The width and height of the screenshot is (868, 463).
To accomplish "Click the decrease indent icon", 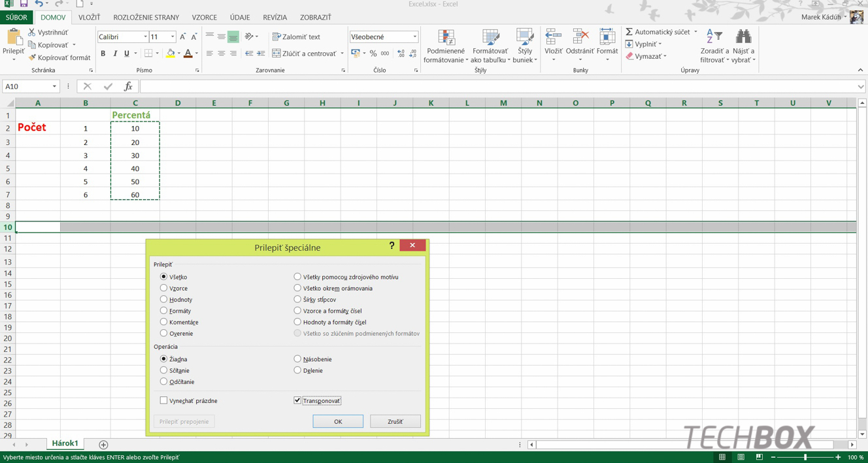I will coord(249,54).
